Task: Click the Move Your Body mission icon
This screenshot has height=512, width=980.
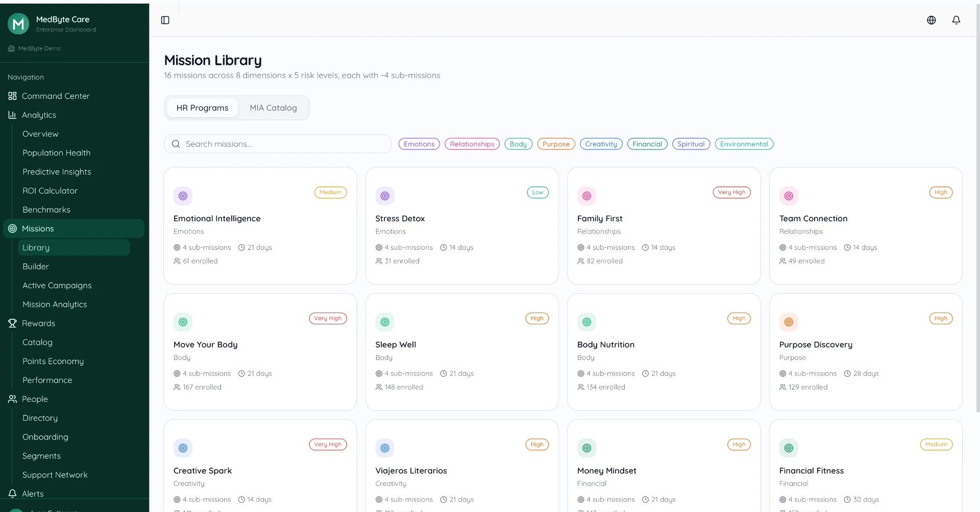Action: point(183,322)
